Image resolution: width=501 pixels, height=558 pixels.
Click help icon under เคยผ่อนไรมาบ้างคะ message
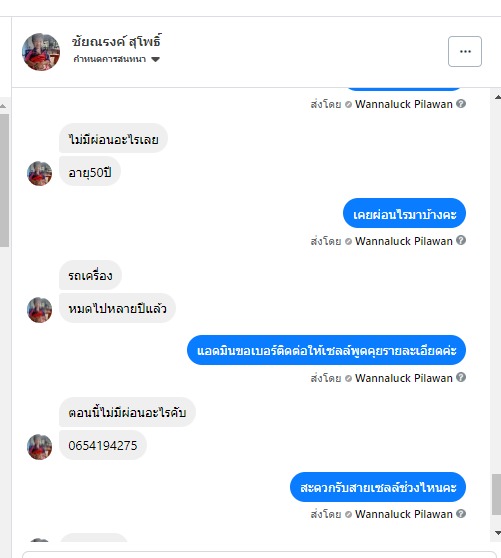pyautogui.click(x=461, y=240)
